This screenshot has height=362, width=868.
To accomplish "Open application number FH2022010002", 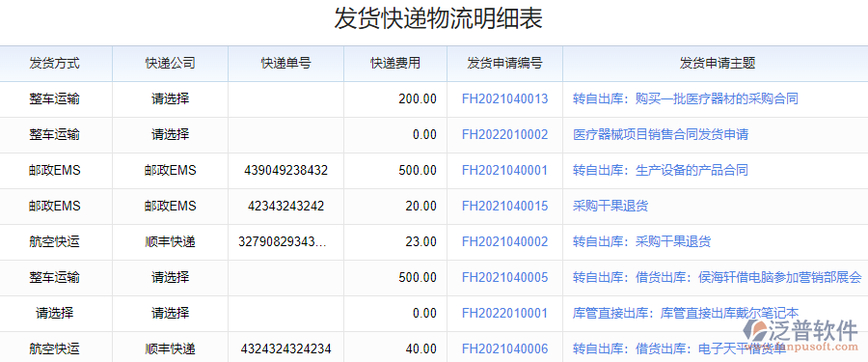I will tap(504, 135).
